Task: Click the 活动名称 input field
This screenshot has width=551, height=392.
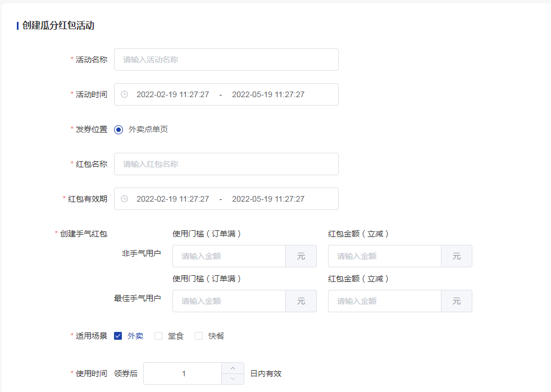Action: point(226,60)
